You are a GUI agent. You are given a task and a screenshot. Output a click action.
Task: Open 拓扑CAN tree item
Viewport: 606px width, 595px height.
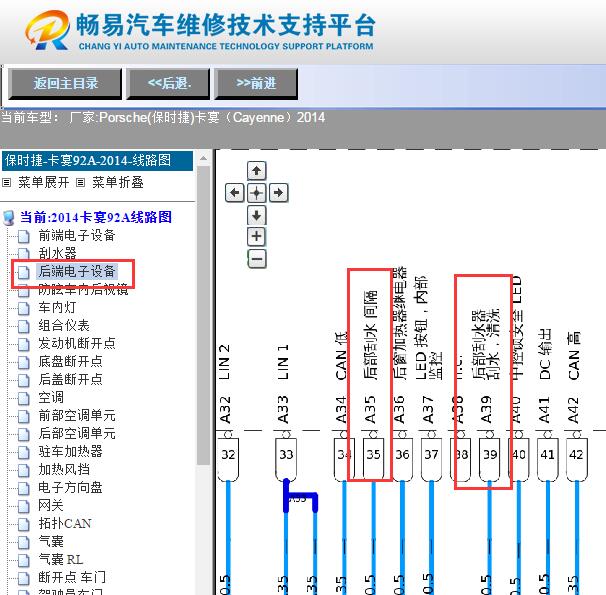pos(65,523)
